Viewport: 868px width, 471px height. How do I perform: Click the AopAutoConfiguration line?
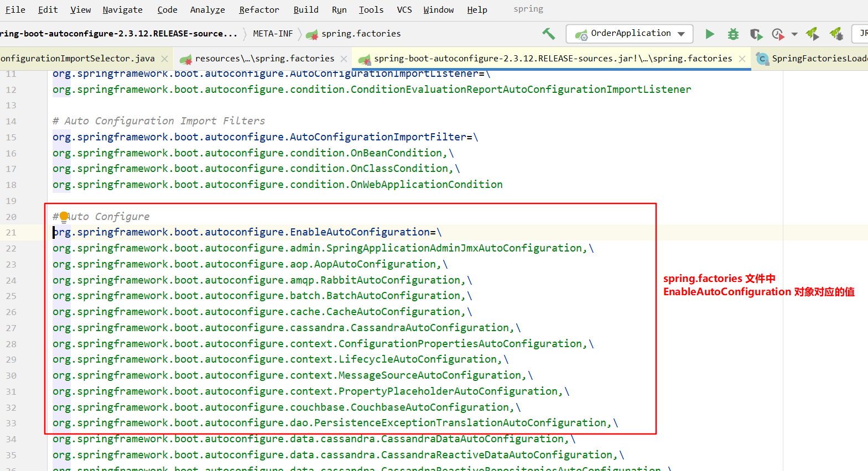coord(250,264)
